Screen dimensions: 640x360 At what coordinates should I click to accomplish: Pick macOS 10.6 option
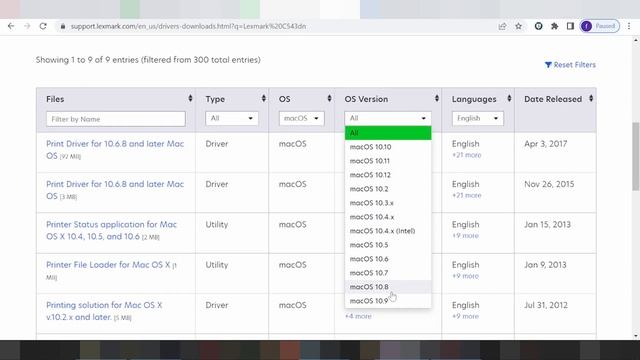tap(388, 259)
